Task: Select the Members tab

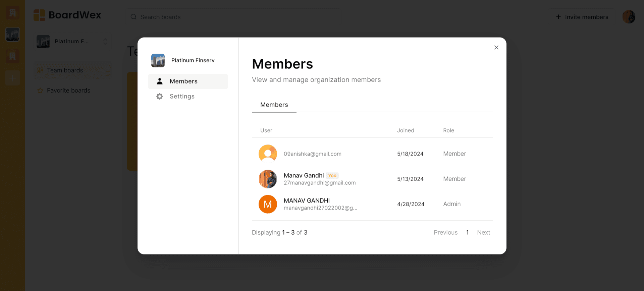Action: coord(274,105)
